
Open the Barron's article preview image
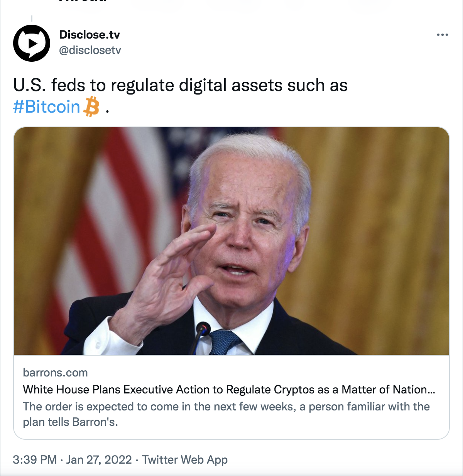click(231, 241)
